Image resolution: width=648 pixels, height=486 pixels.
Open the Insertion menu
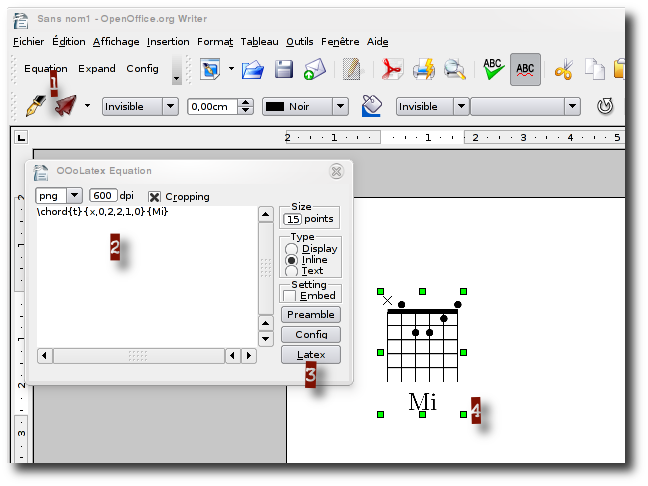click(168, 42)
